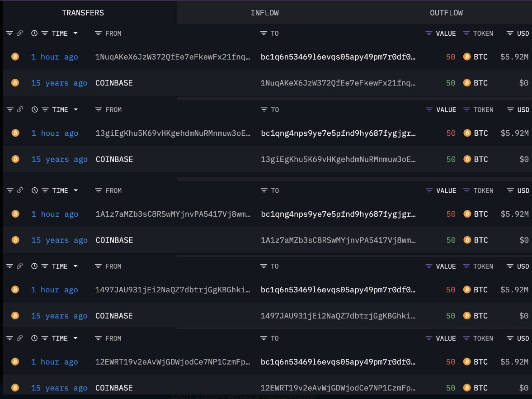Select the TRANSFERS tab
532x399 pixels.
click(83, 13)
